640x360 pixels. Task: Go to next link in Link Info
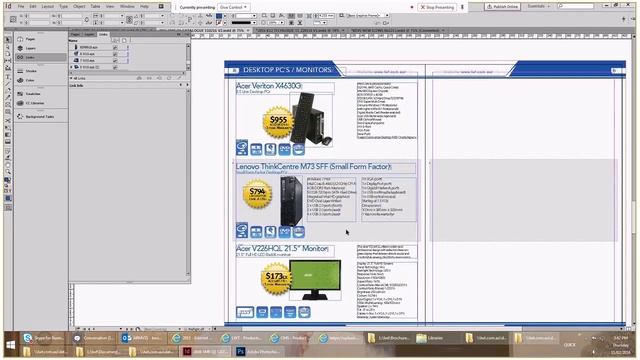[187, 85]
